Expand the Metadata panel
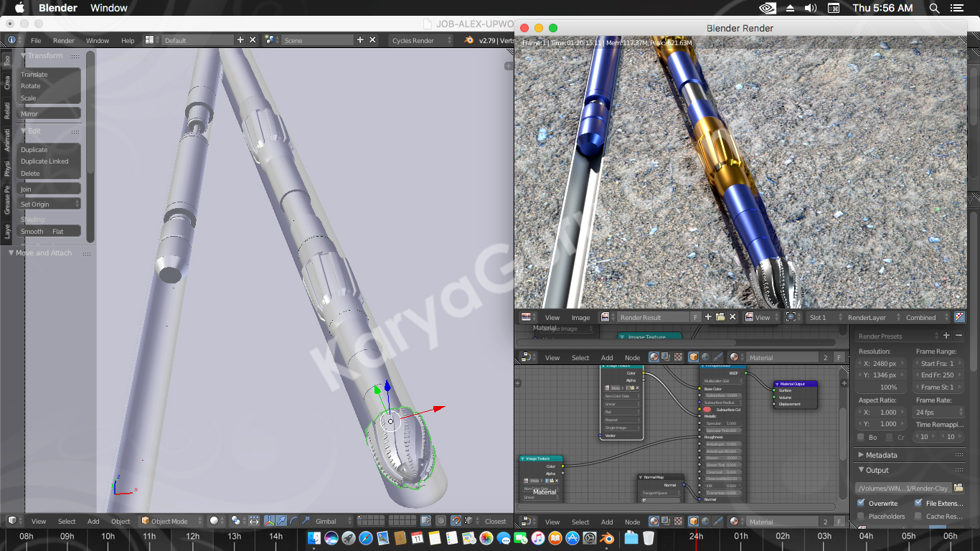This screenshot has width=980, height=551. (881, 455)
